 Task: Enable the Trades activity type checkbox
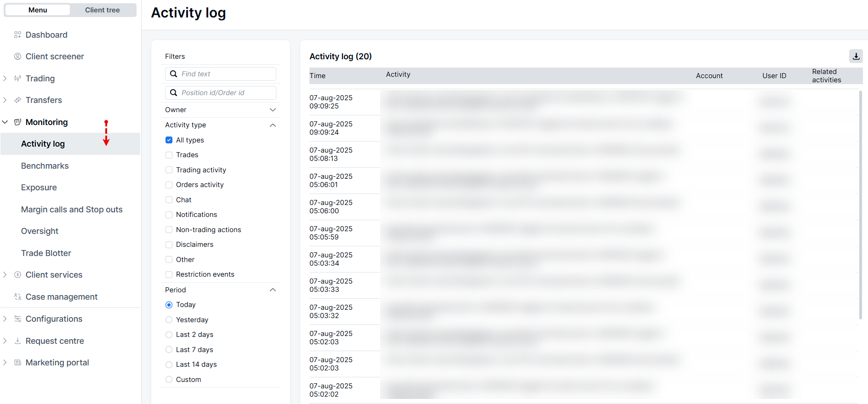(x=169, y=155)
